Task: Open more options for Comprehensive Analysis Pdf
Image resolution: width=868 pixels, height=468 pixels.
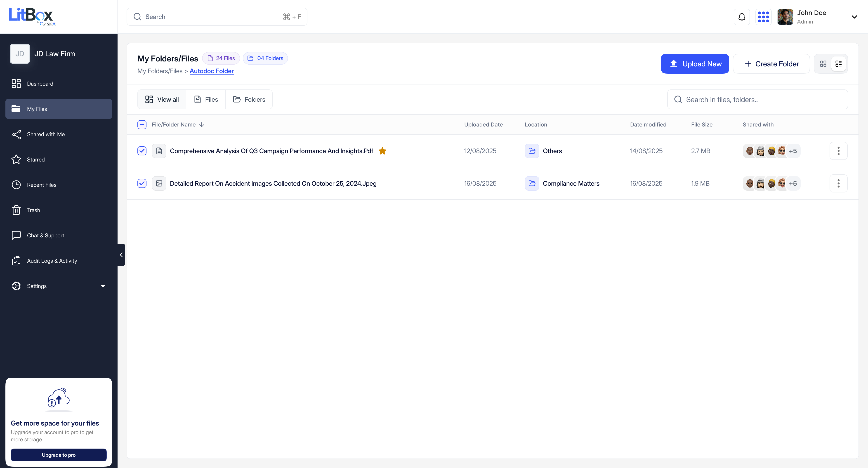Action: click(838, 151)
